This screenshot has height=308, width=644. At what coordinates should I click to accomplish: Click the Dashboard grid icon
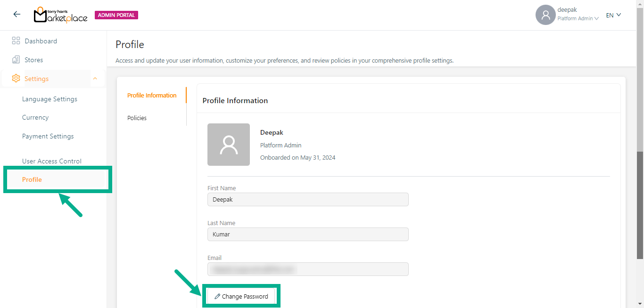(x=16, y=41)
